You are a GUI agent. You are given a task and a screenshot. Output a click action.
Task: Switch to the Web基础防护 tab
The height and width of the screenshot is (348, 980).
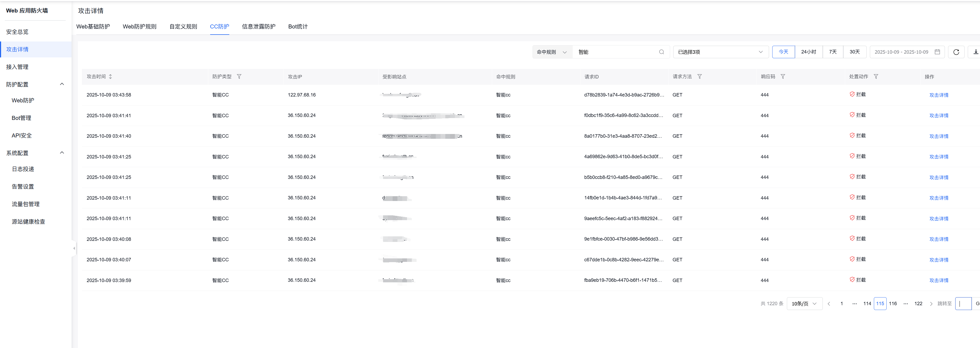click(93, 27)
